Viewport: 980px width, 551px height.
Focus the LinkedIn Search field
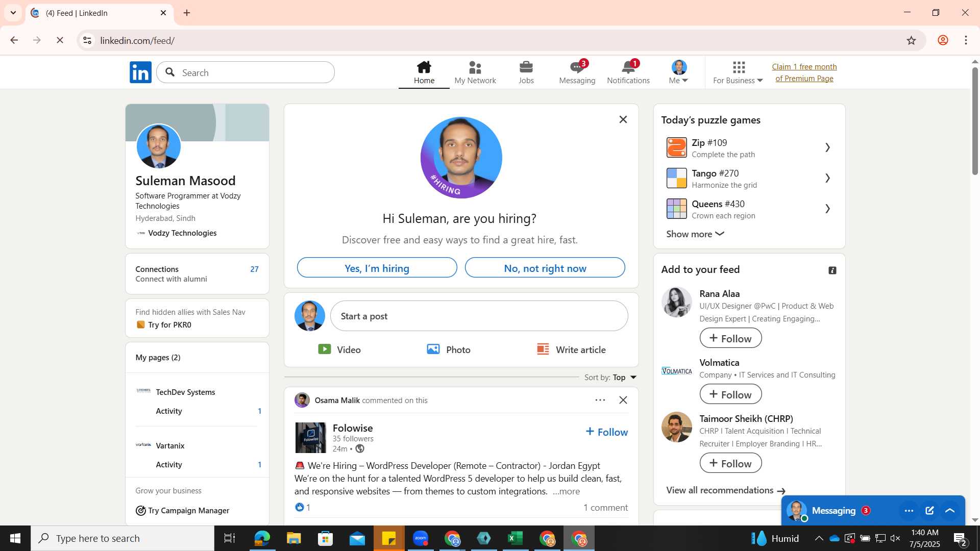tap(246, 72)
